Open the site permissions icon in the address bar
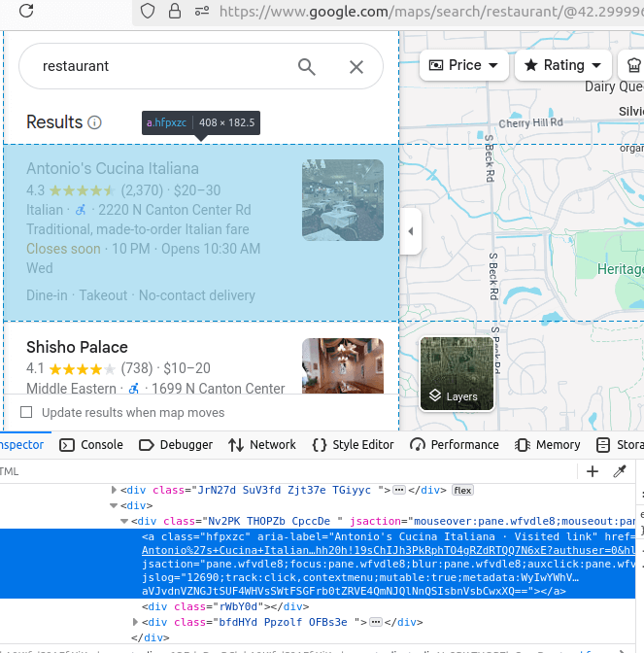This screenshot has width=644, height=653. [x=202, y=12]
